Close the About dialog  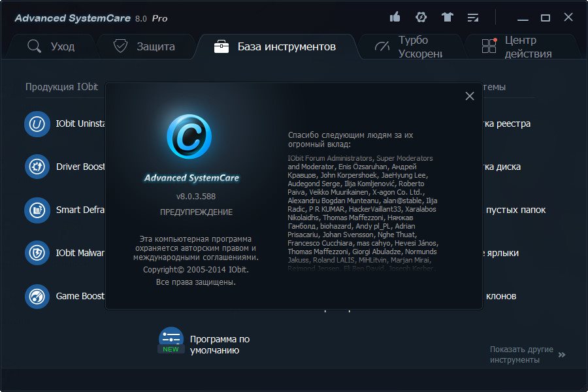470,96
